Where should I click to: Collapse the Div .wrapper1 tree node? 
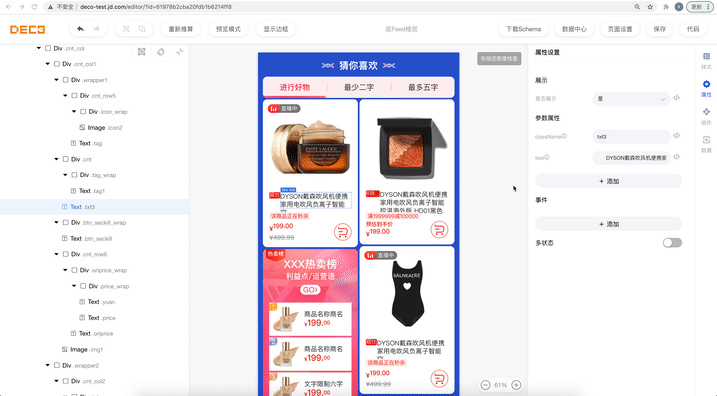pos(56,80)
